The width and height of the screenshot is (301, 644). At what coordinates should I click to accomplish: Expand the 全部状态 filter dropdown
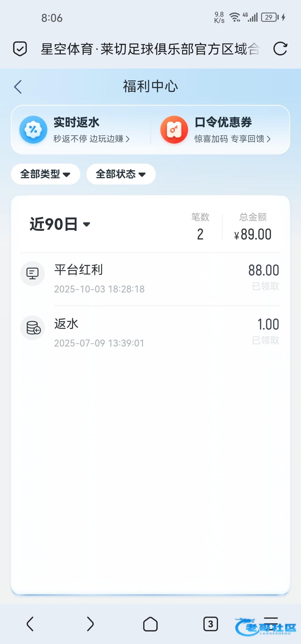pos(121,174)
